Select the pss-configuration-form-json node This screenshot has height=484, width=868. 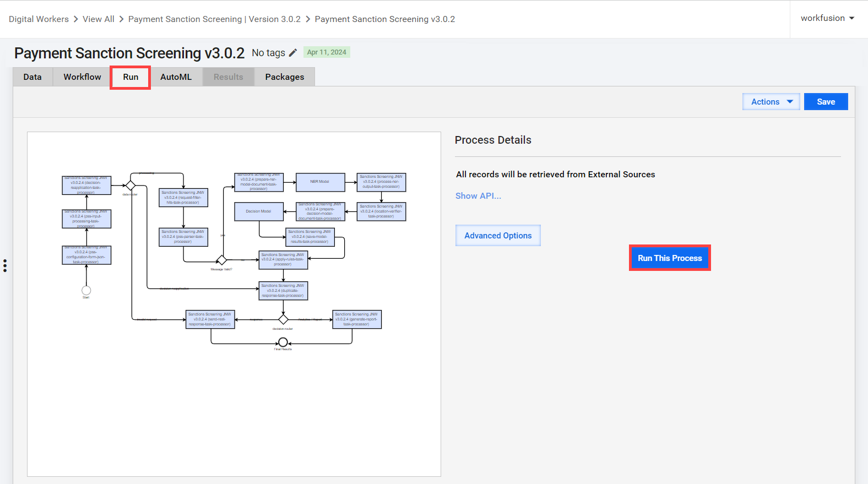86,255
